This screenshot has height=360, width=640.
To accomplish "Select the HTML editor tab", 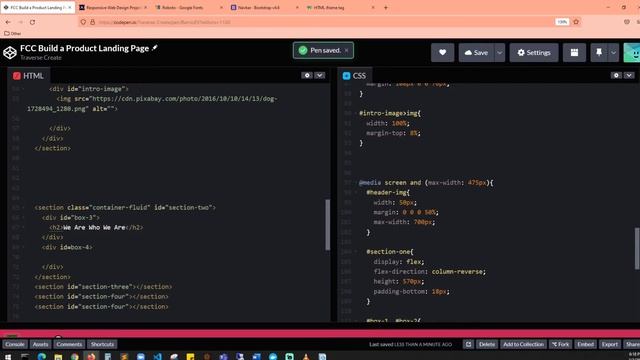I will [x=28, y=76].
